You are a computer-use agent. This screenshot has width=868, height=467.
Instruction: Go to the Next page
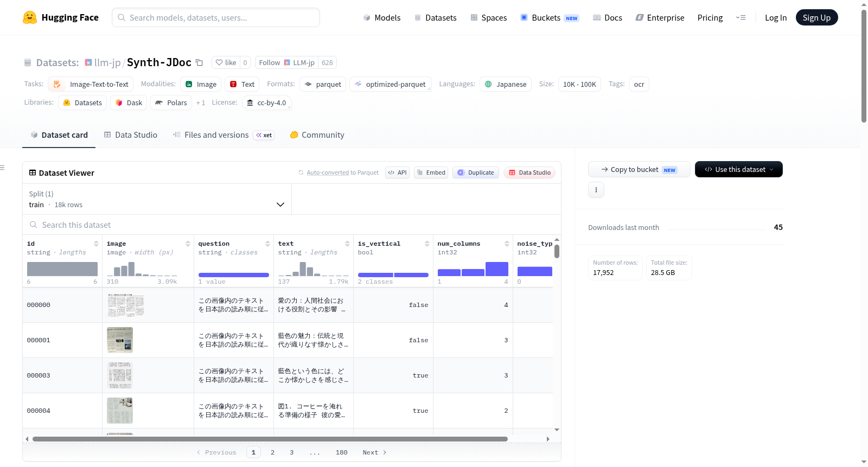(x=374, y=452)
